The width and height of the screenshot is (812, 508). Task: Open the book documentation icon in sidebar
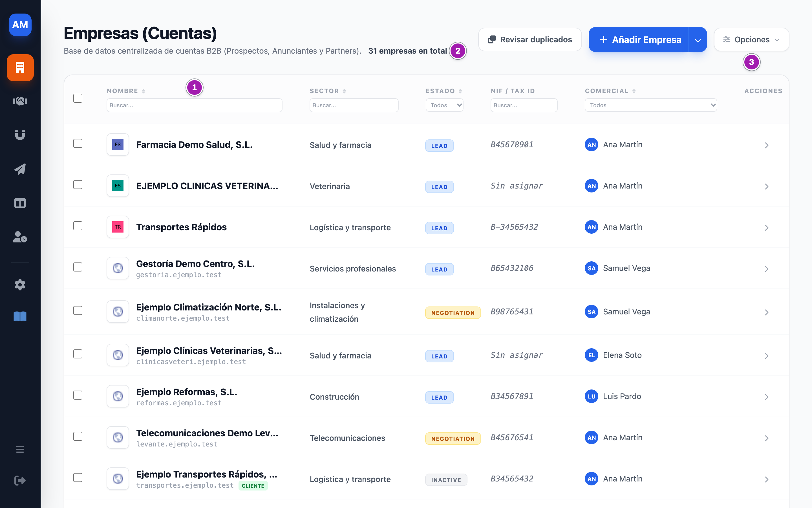tap(20, 316)
